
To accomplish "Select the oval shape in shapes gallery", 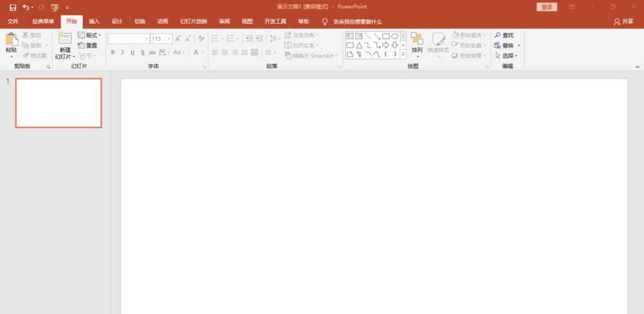I will pos(395,36).
